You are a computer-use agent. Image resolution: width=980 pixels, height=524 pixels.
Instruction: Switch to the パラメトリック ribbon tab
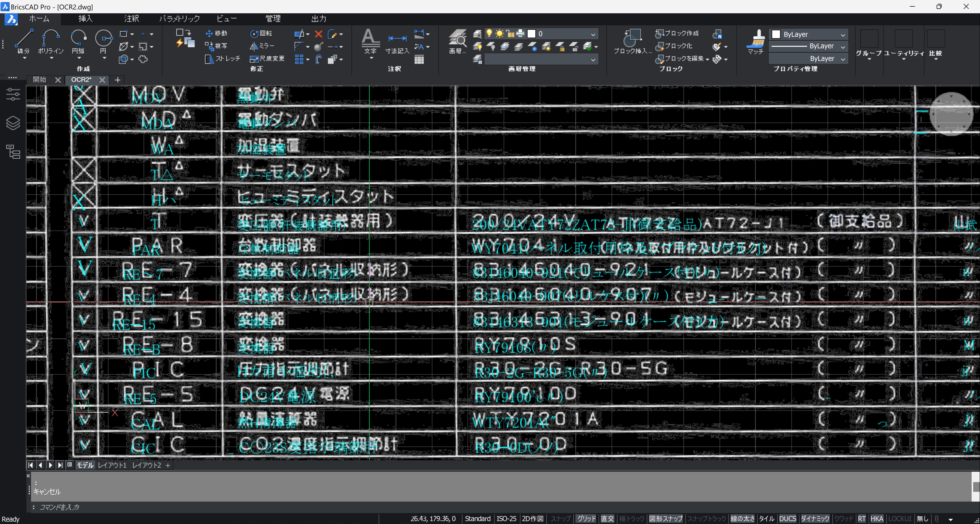tap(179, 19)
